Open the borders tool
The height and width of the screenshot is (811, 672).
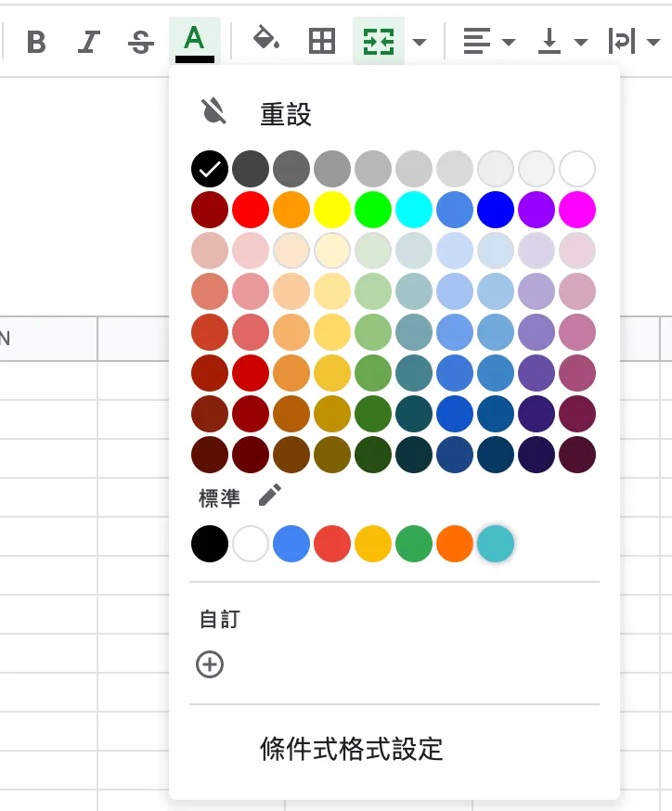pyautogui.click(x=321, y=42)
